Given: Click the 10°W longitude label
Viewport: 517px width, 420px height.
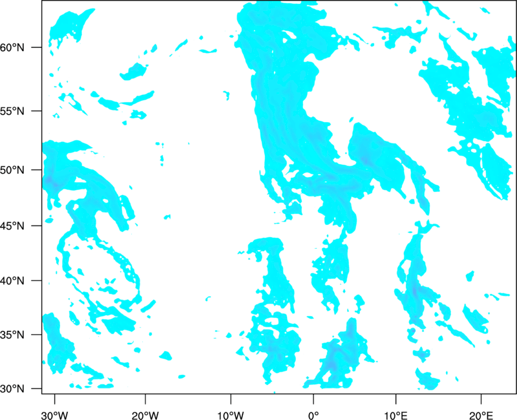Looking at the screenshot, I should (x=231, y=415).
